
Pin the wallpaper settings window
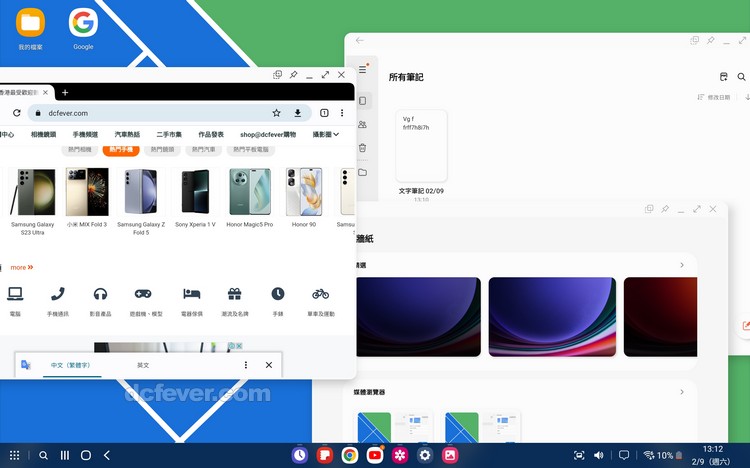pos(665,209)
